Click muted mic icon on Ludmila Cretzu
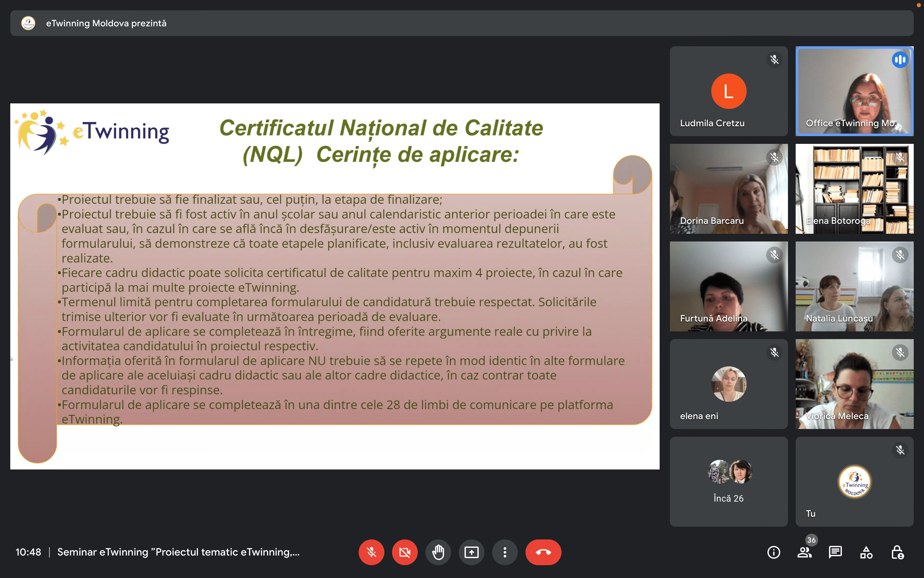The height and width of the screenshot is (578, 924). (x=774, y=60)
